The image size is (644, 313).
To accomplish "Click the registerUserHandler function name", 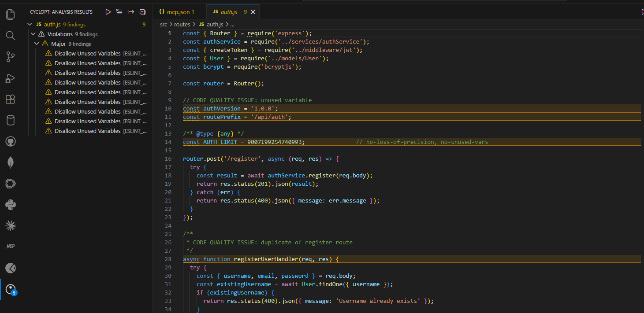I will [x=266, y=259].
